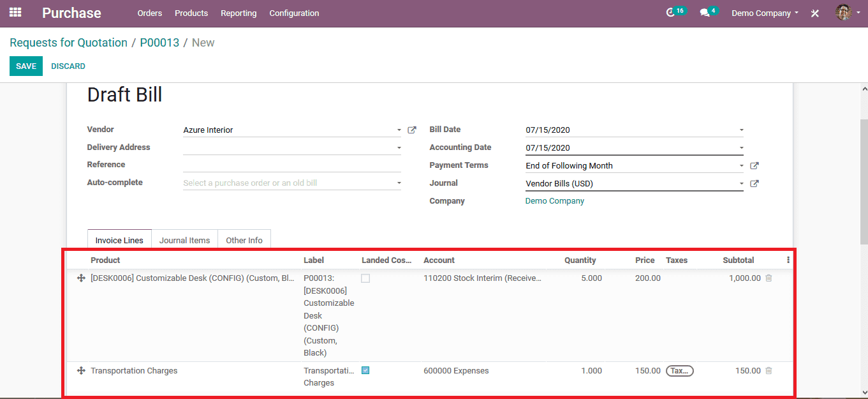
Task: Sort by the Product column header
Action: [x=105, y=260]
